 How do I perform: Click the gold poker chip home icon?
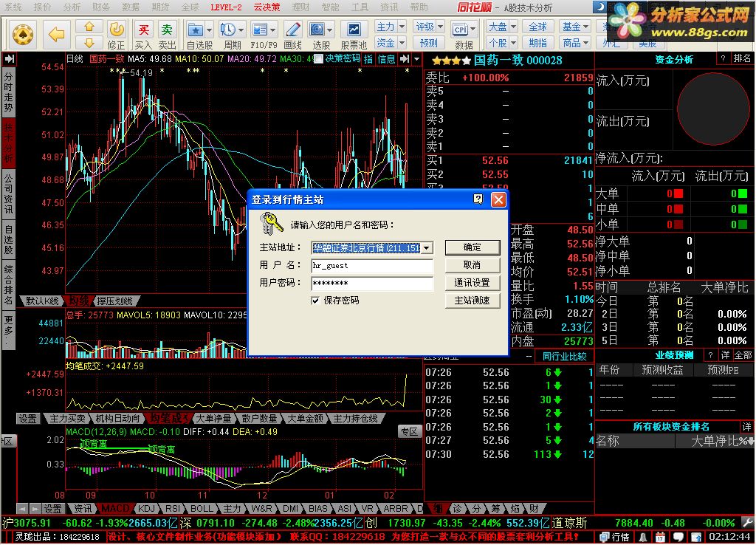pyautogui.click(x=23, y=35)
